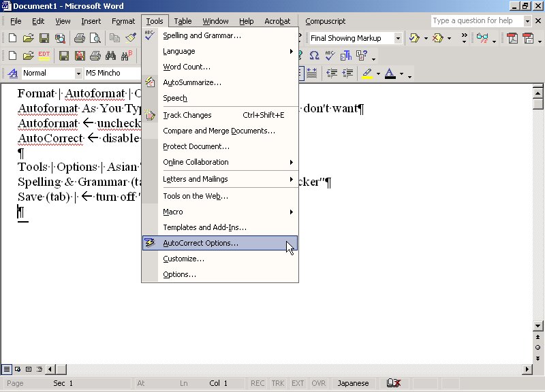Toggle OVR overtype mode indicator
Image resolution: width=545 pixels, height=392 pixels.
319,383
